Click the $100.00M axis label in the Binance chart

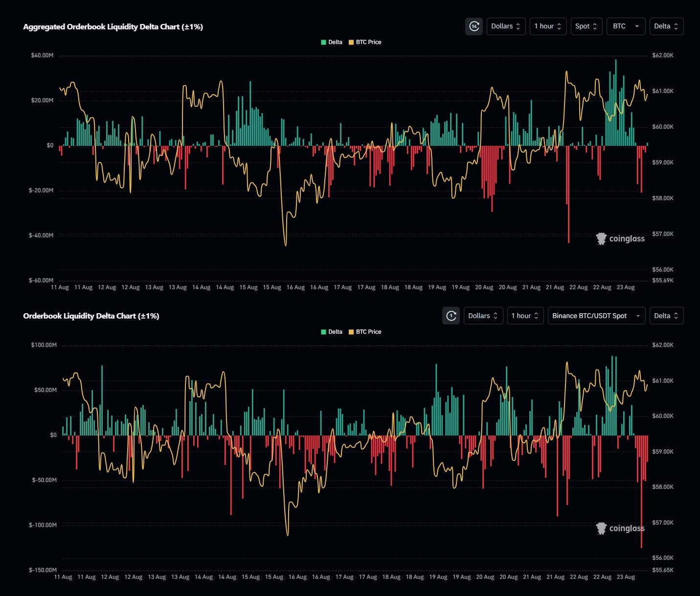point(44,345)
